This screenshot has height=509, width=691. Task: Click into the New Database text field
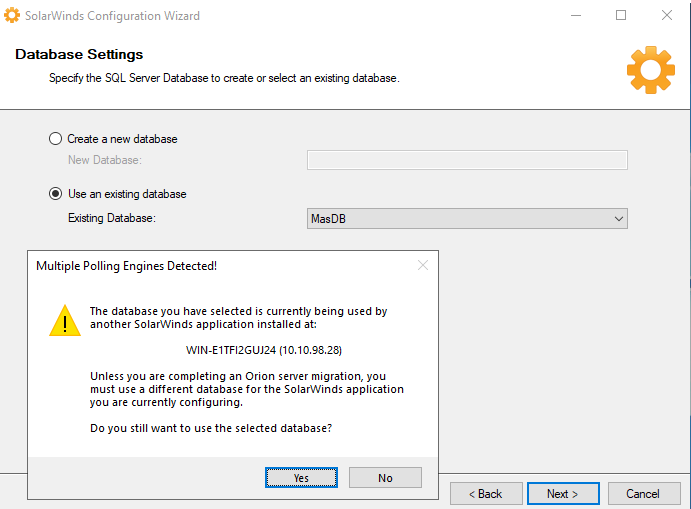(467, 160)
